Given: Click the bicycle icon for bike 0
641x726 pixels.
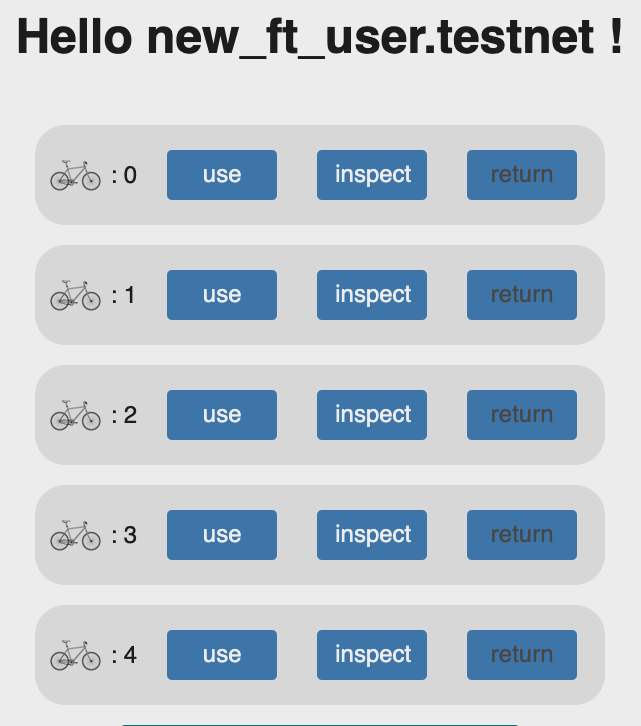Looking at the screenshot, I should (75, 175).
